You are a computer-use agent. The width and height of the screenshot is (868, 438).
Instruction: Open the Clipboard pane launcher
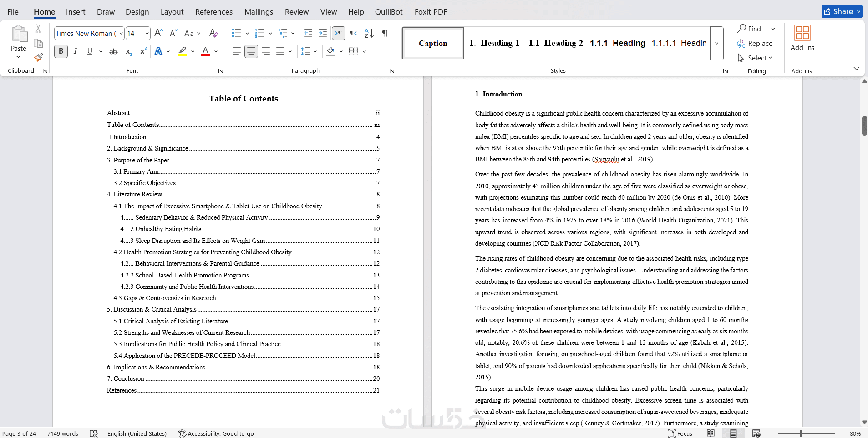pos(45,71)
